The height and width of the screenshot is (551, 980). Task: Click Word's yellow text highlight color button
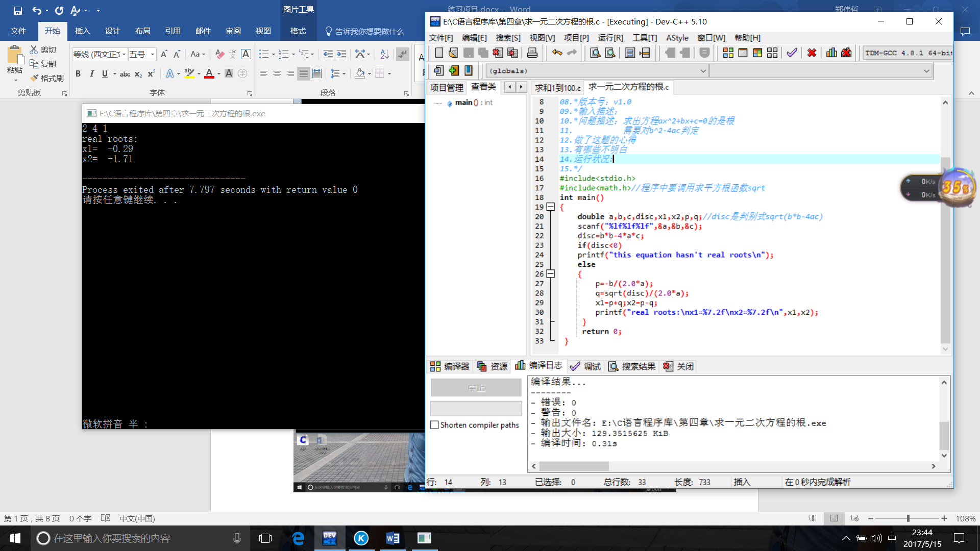(189, 73)
